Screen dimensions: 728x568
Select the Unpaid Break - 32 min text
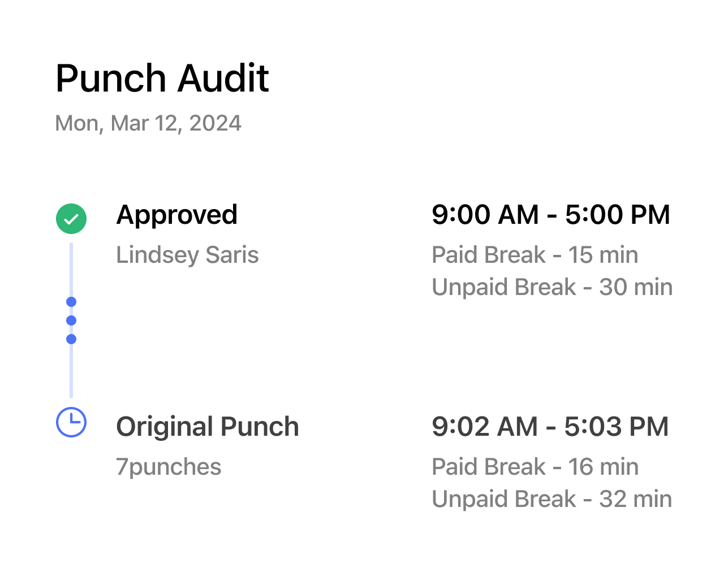[x=552, y=498]
